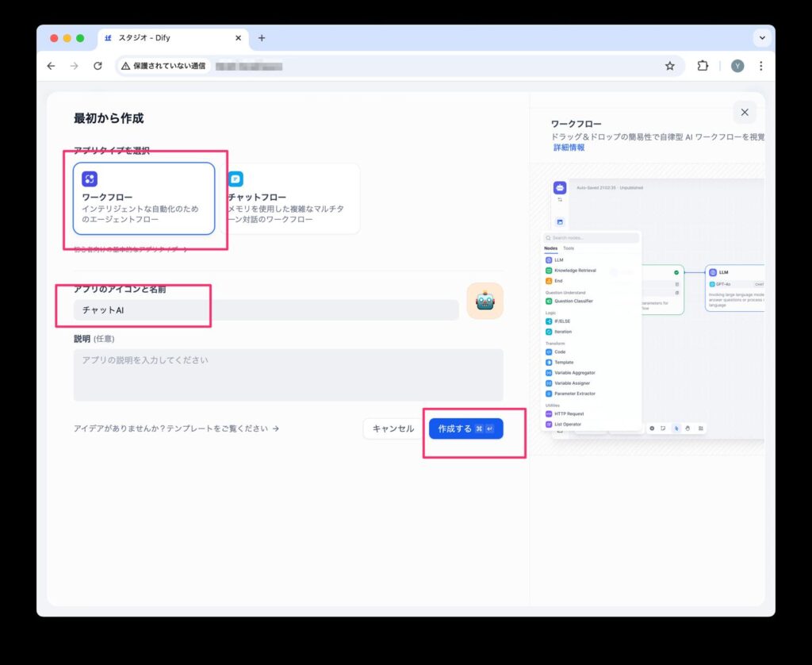
Task: Click the キャンセル button
Action: (393, 429)
